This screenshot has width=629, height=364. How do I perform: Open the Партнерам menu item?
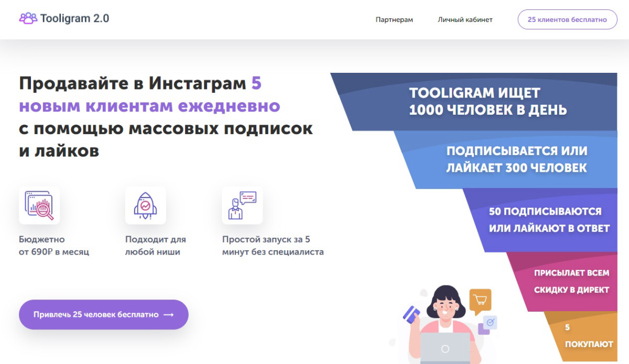click(394, 19)
